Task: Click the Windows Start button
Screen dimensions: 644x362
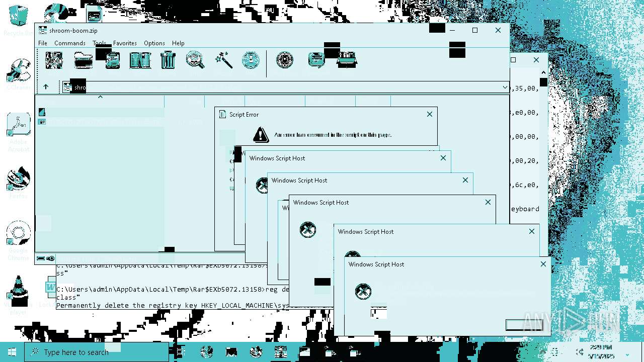Action: point(12,352)
